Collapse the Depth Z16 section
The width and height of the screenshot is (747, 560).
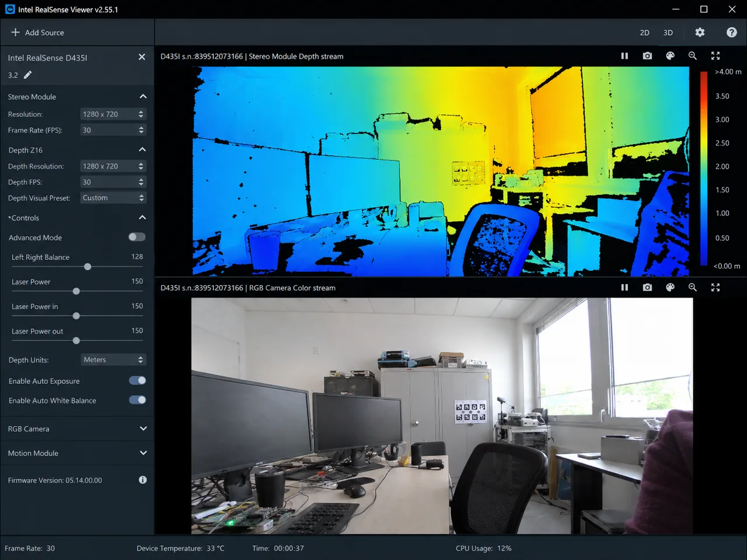143,150
